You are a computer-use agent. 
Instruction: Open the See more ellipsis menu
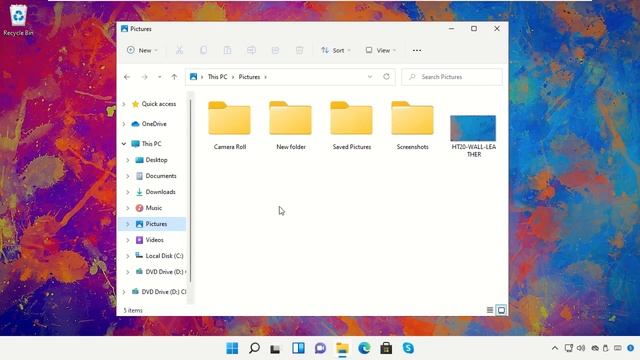pyautogui.click(x=417, y=50)
